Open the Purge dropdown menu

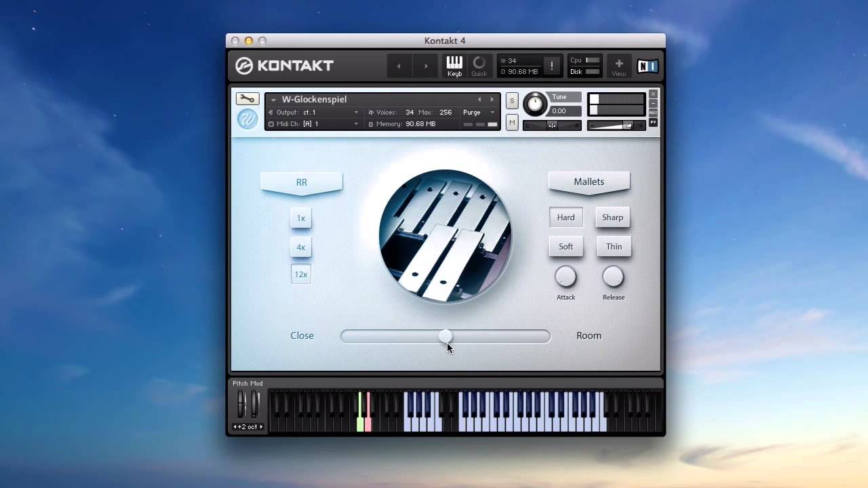[x=479, y=113]
